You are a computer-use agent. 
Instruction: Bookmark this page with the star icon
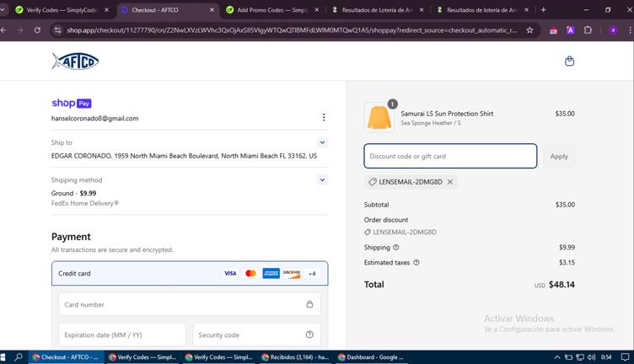[x=529, y=29]
